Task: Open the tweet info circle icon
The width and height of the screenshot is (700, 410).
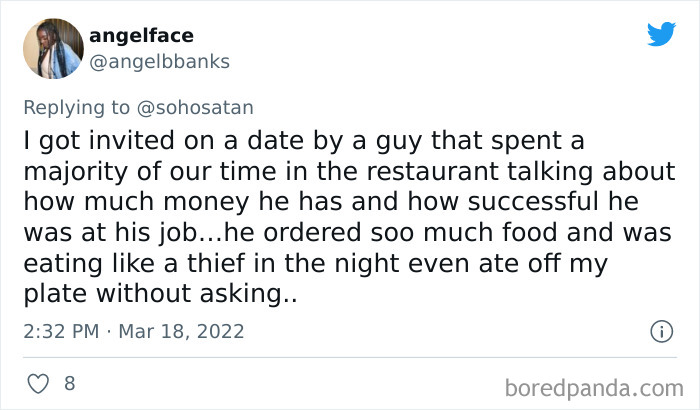Action: coord(660,330)
